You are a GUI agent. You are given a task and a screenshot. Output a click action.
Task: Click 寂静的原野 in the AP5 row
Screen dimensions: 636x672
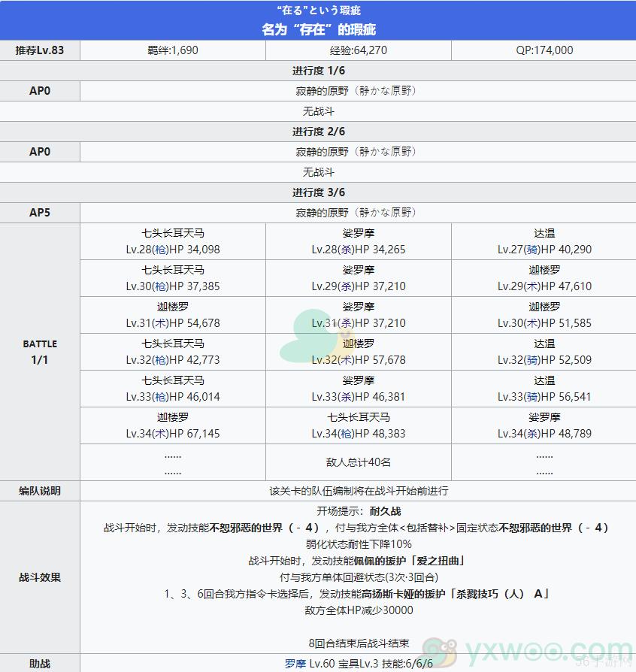pyautogui.click(x=322, y=213)
